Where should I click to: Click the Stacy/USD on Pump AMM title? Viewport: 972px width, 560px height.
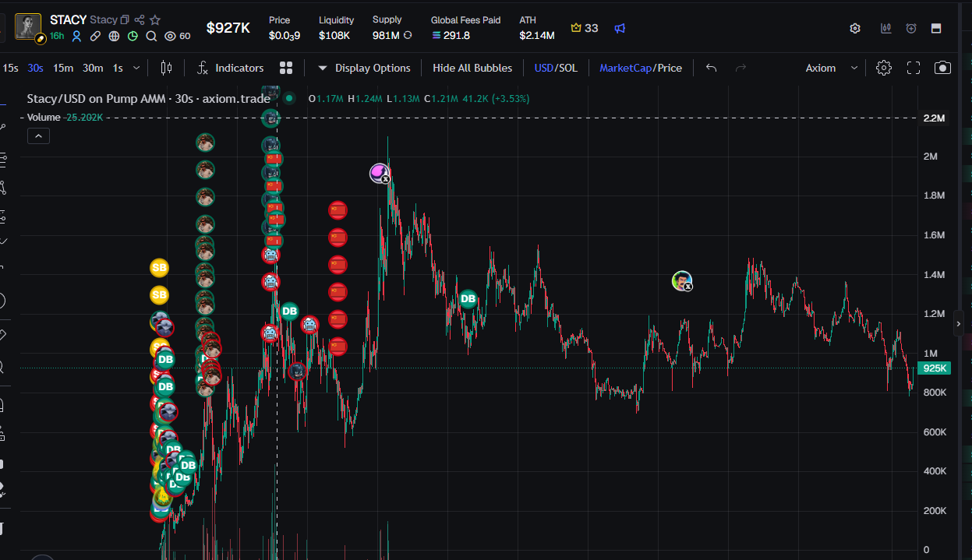click(x=148, y=98)
